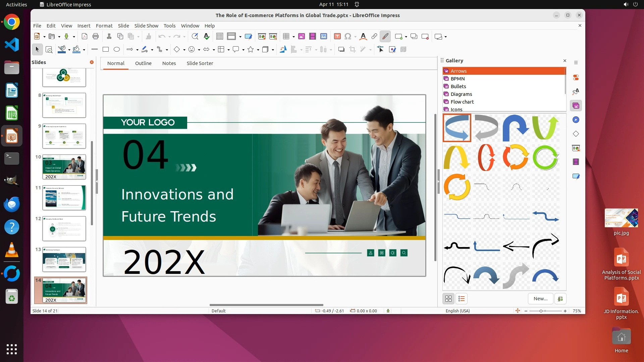Select the Ellipse drawing tool
Screen dimensions: 644x362
[x=117, y=50]
